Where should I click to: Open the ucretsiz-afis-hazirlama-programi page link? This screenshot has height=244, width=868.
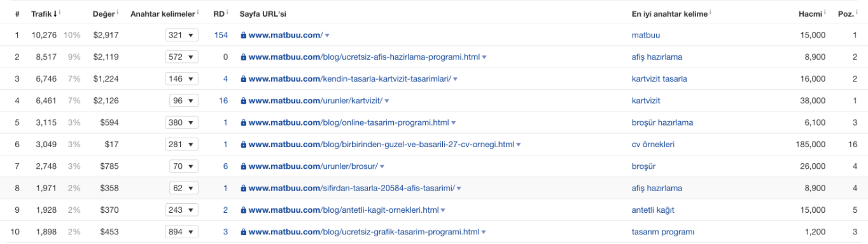pyautogui.click(x=364, y=57)
